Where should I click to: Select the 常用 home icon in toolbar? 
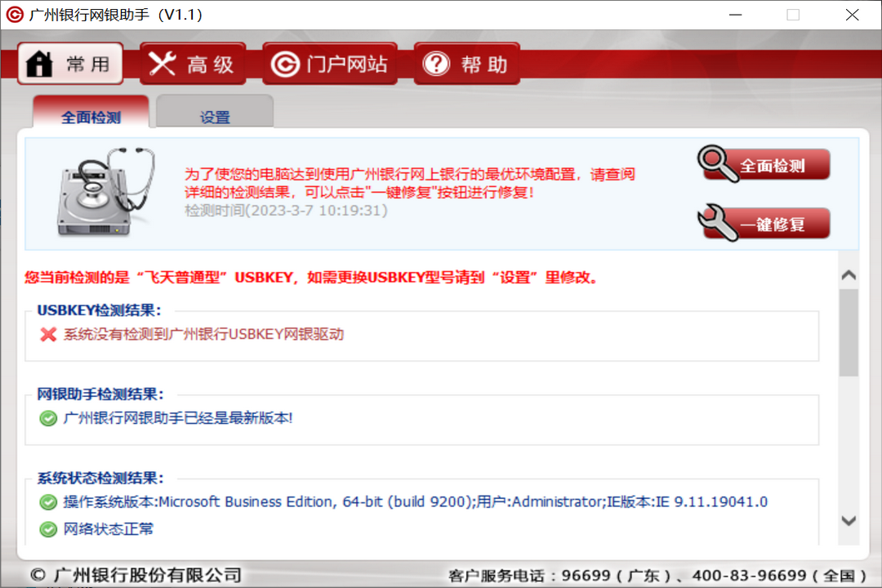point(39,63)
